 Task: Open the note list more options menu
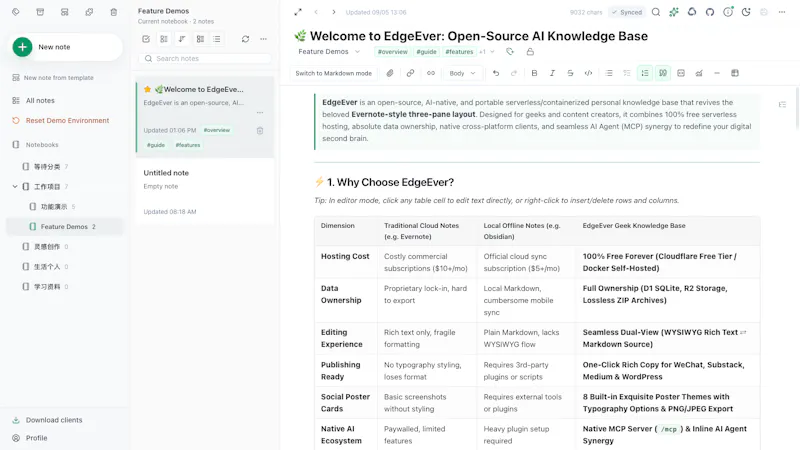click(x=263, y=39)
